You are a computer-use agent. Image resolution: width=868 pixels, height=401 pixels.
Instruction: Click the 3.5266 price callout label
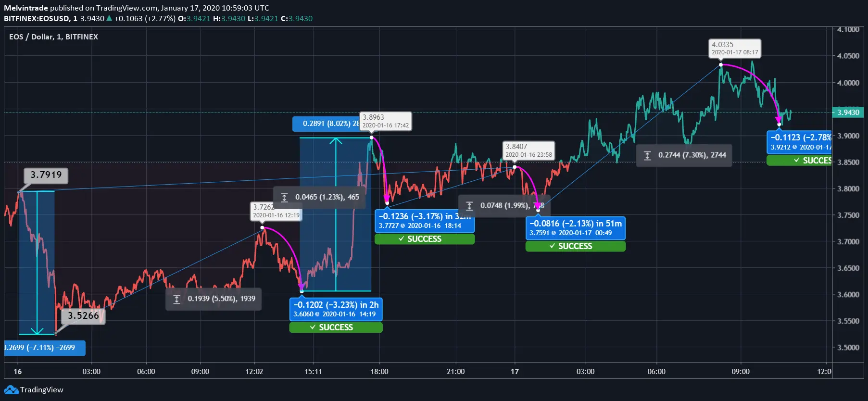pos(83,316)
